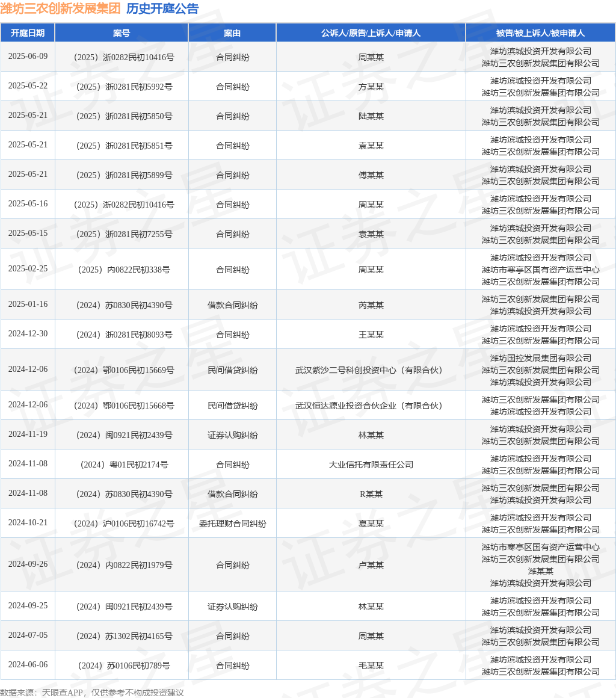Click the 潍坊三农创新发展集团 title text
The image size is (616, 698).
click(61, 8)
